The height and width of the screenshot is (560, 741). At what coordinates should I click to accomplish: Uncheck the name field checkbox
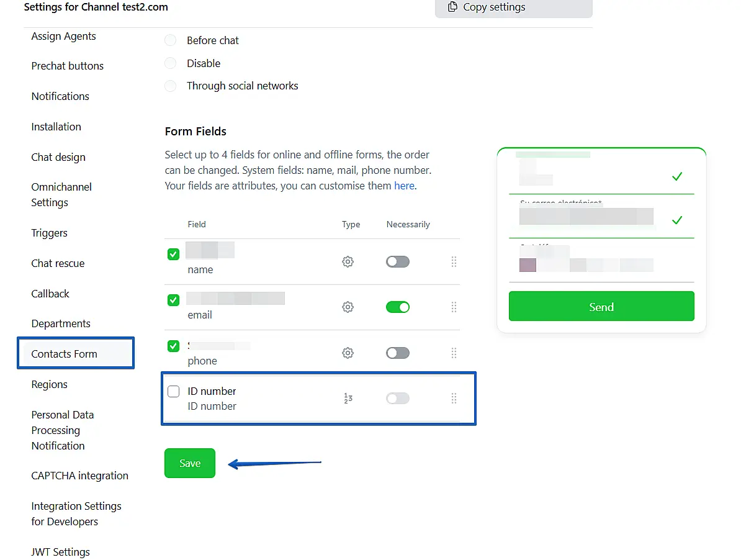point(174,254)
